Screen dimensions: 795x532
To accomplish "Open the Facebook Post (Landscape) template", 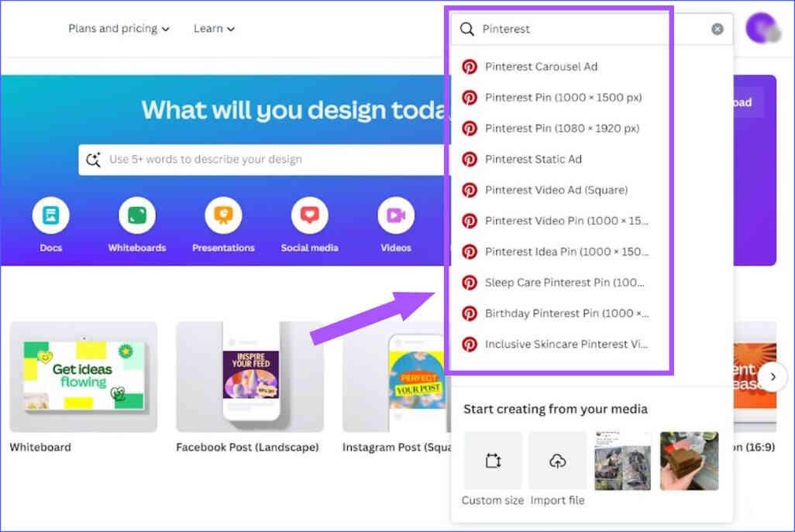I will point(250,377).
